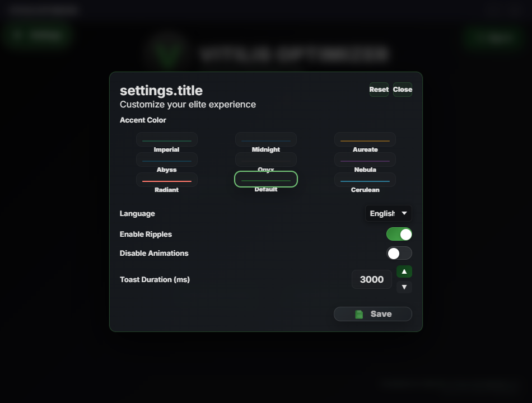Viewport: 532px width, 403px height.
Task: Select the Abyss accent color
Action: coord(166,160)
